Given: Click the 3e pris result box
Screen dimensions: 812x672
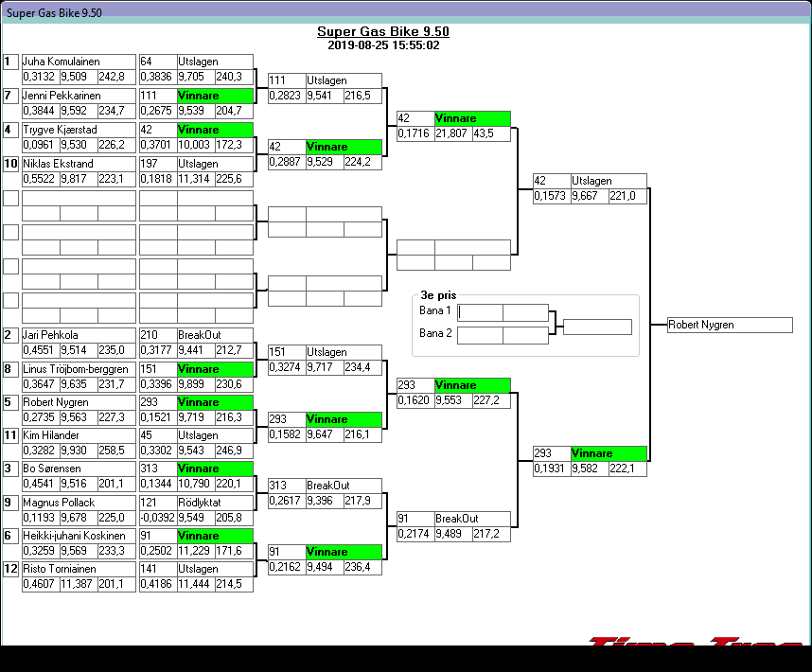Looking at the screenshot, I should [597, 327].
